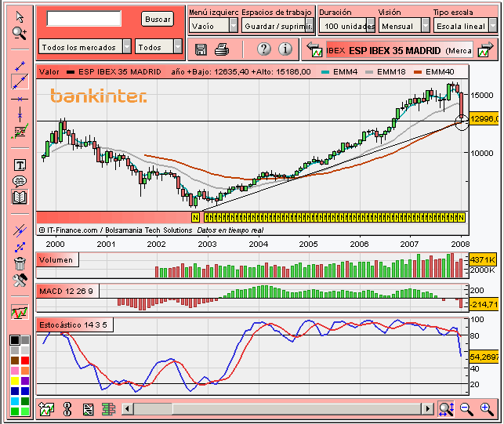Screen dimensions: 504x424
Task: Click the Estocástico 14 3 5 label
Action: point(73,324)
